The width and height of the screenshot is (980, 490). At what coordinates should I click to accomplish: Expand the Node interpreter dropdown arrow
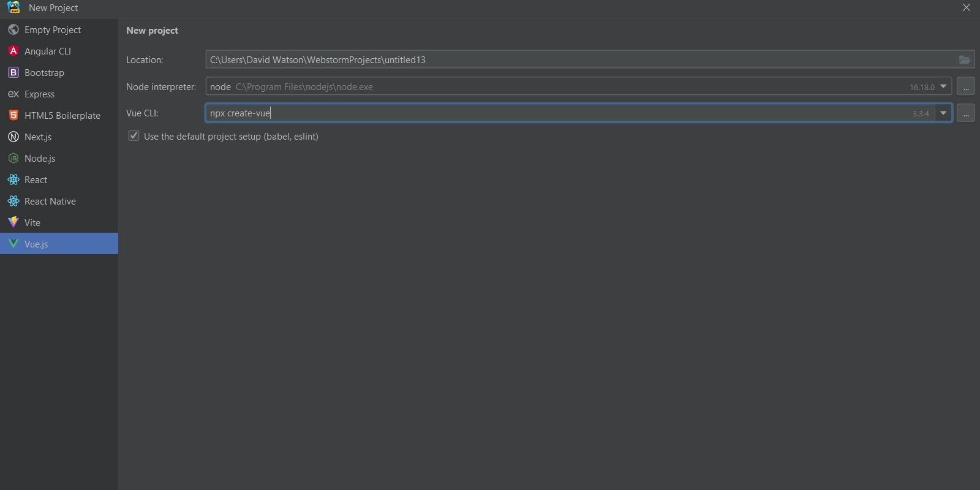943,86
